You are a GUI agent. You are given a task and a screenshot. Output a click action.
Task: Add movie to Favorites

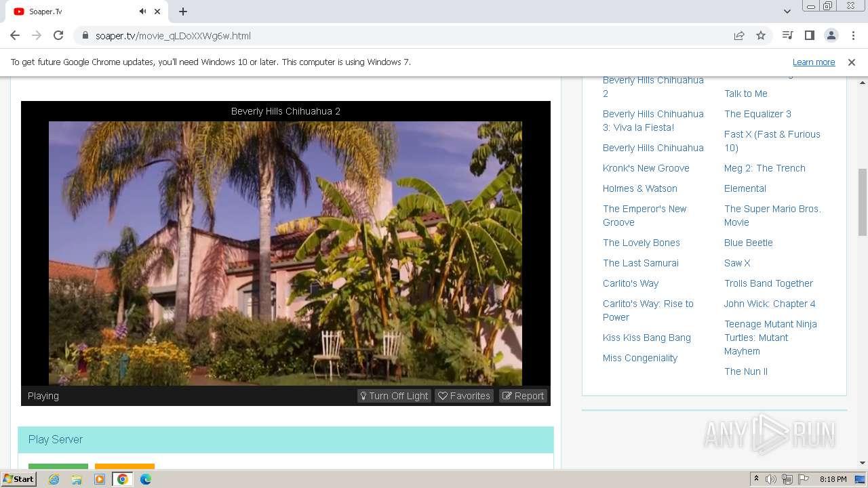click(465, 396)
